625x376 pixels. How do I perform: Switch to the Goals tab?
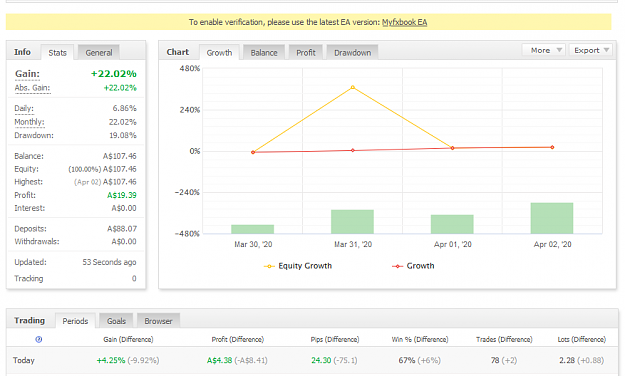click(x=116, y=321)
